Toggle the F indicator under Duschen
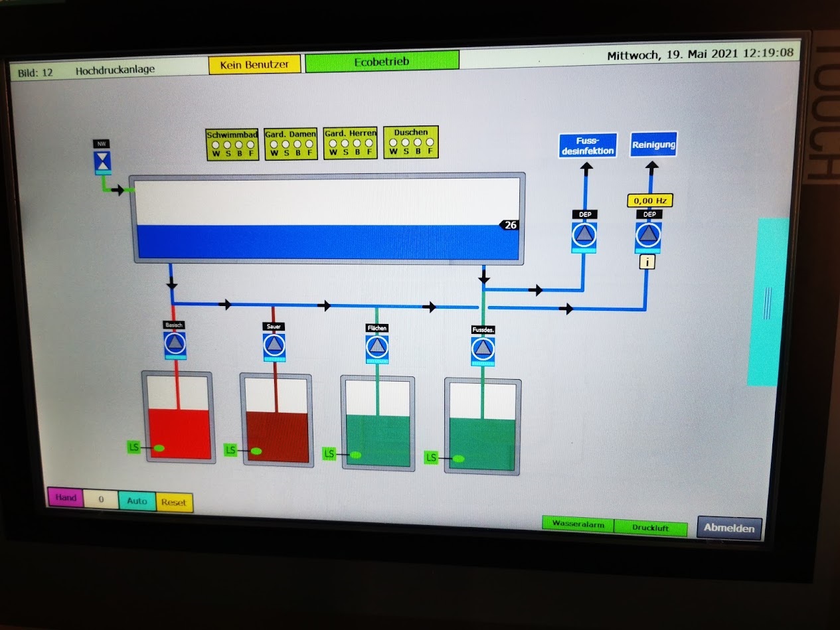Viewport: 840px width, 630px height. click(x=430, y=142)
